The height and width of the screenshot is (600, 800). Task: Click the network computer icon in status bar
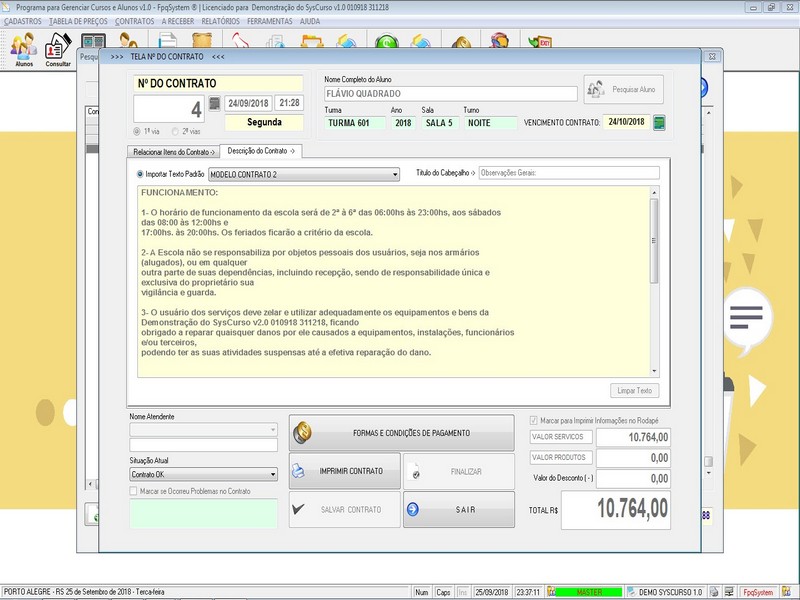click(730, 592)
